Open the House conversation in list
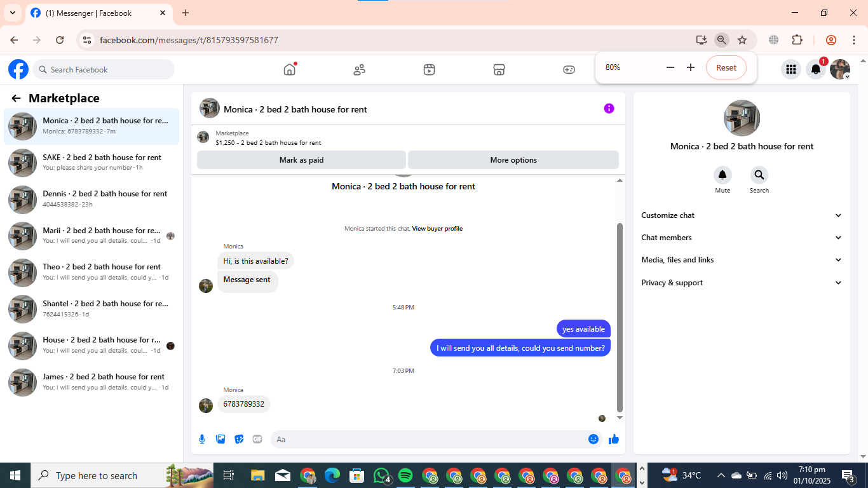This screenshot has height=488, width=868. pos(92,346)
